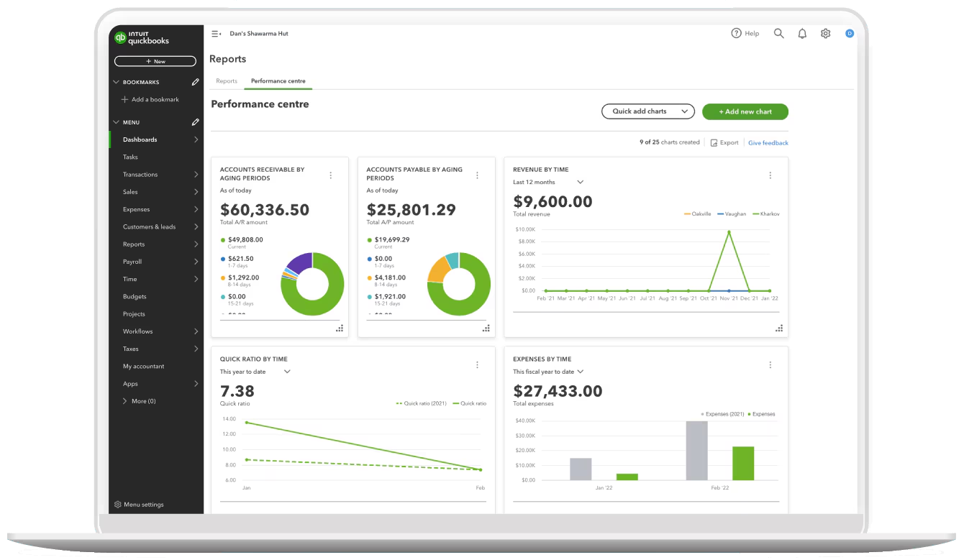Click the Help question mark icon
The image size is (964, 560).
click(x=736, y=34)
